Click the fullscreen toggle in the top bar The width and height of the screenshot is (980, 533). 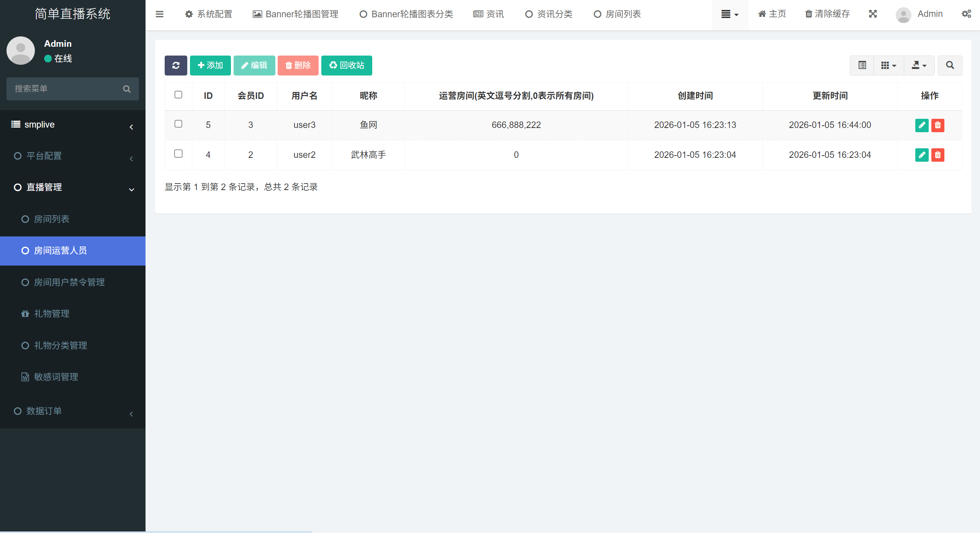tap(873, 14)
